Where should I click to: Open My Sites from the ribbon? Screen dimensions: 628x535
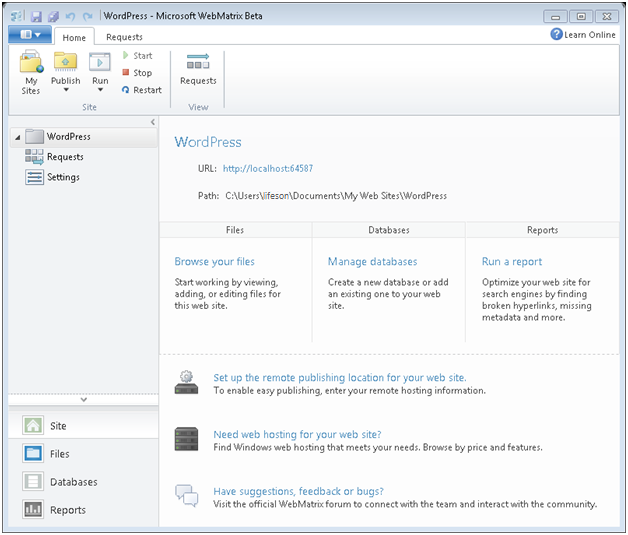pyautogui.click(x=31, y=72)
